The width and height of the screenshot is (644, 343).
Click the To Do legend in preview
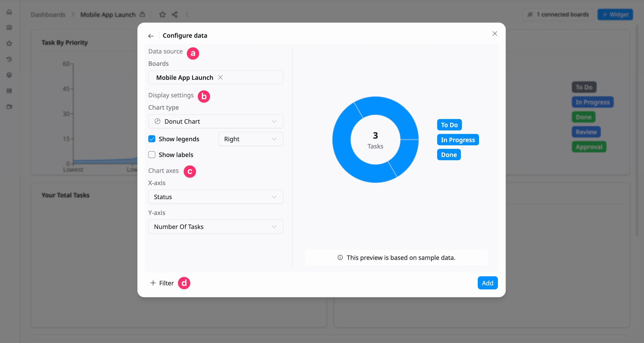(x=449, y=125)
